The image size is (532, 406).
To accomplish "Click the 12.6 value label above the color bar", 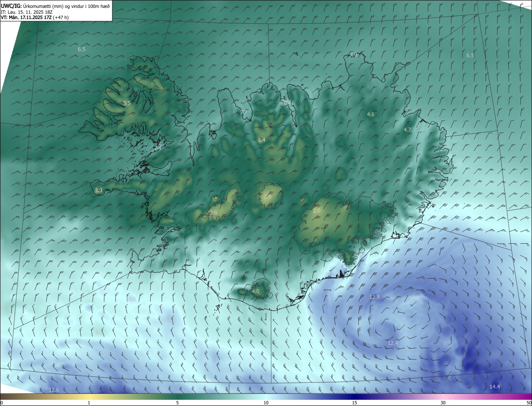I will (x=54, y=390).
